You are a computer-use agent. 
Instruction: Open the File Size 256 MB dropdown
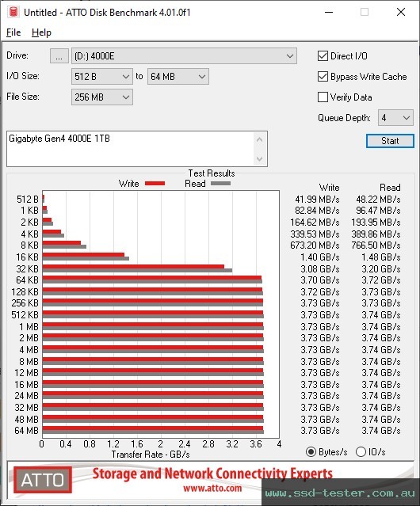point(102,97)
